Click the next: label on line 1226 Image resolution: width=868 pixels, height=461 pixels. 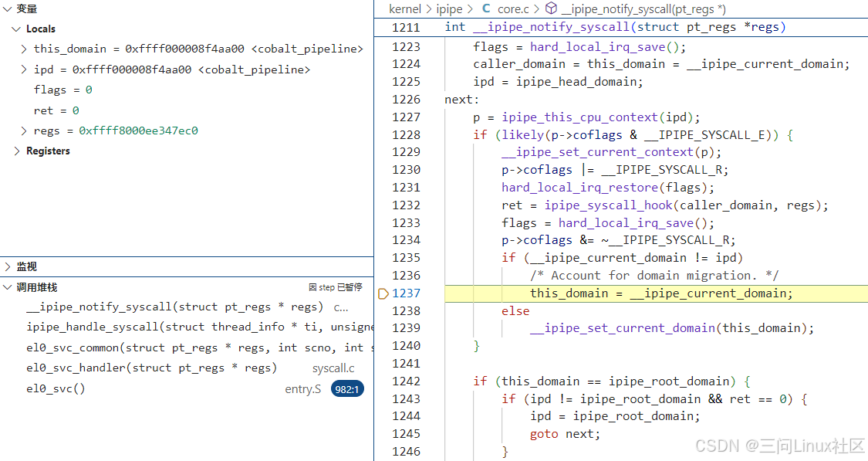point(461,100)
